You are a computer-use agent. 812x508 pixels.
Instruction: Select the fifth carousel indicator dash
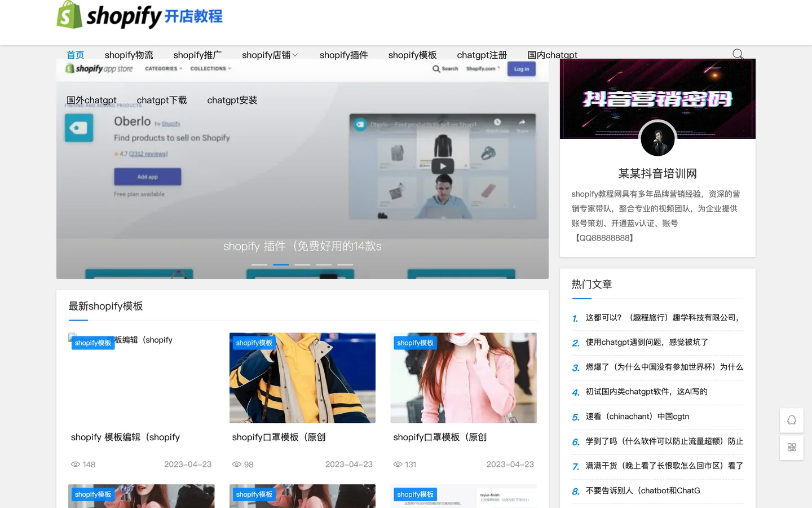click(345, 264)
